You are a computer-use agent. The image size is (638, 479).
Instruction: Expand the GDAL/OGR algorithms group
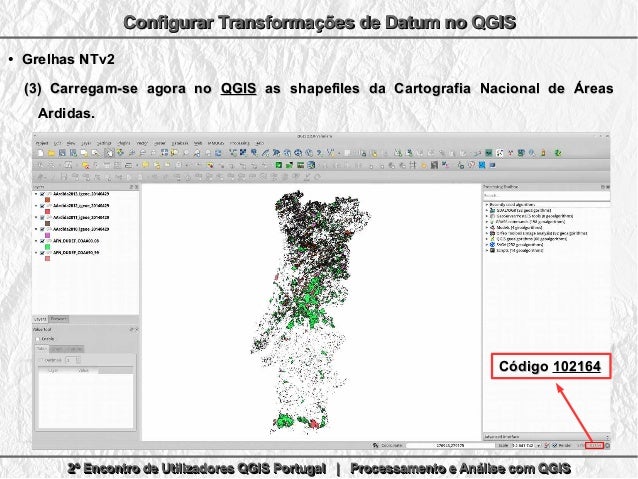pos(487,210)
